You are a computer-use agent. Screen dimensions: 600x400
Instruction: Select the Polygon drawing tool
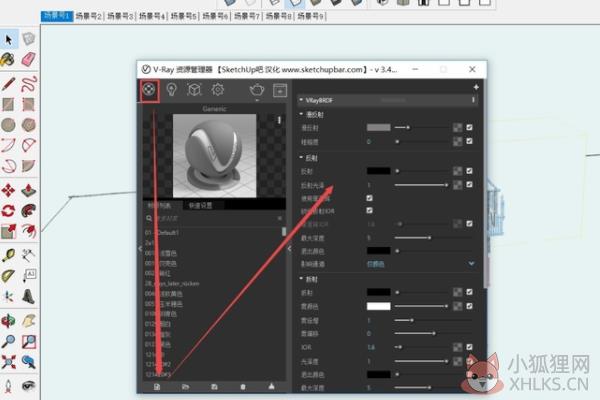coord(29,125)
